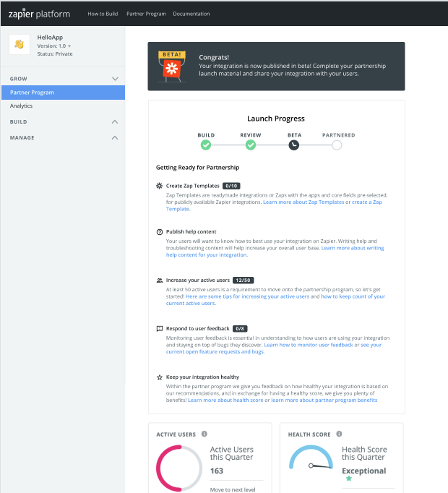The width and height of the screenshot is (448, 493).
Task: Click the Active Users info icon
Action: point(204,434)
